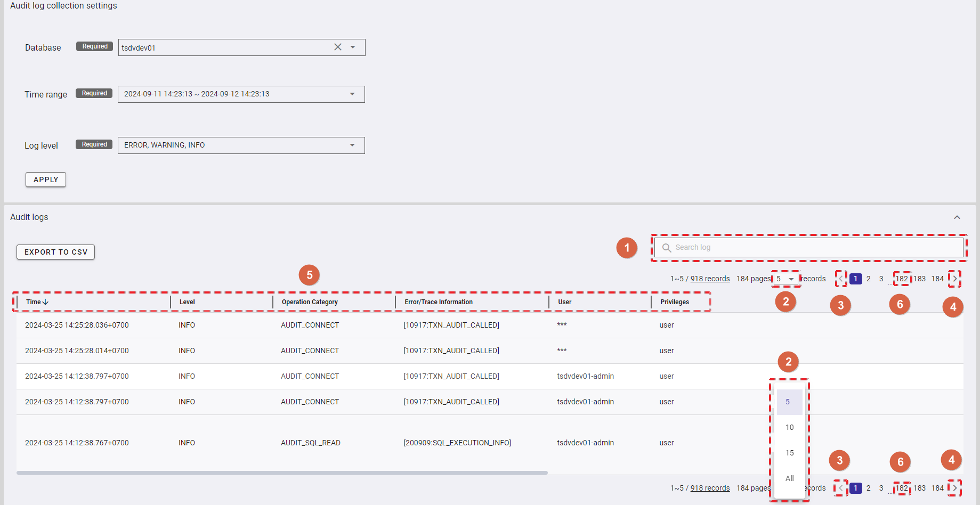This screenshot has height=505, width=980.
Task: Click EXPORT TO CSV button
Action: [x=56, y=252]
